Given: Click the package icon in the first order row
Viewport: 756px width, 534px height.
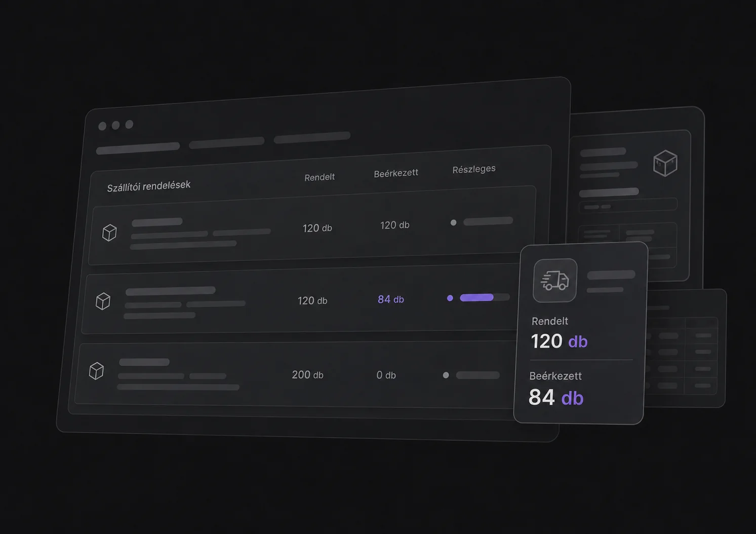Looking at the screenshot, I should click(x=109, y=233).
